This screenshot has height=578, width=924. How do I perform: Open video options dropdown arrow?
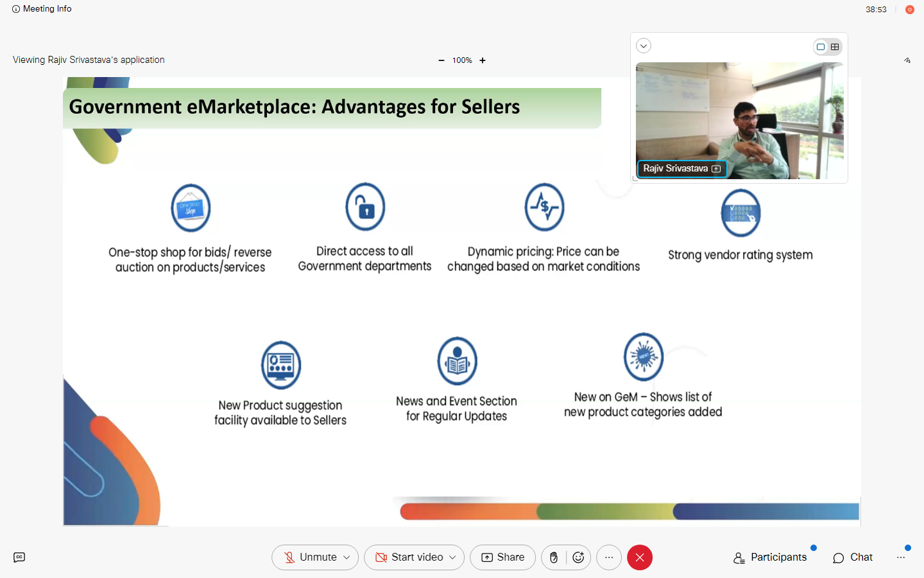(453, 557)
